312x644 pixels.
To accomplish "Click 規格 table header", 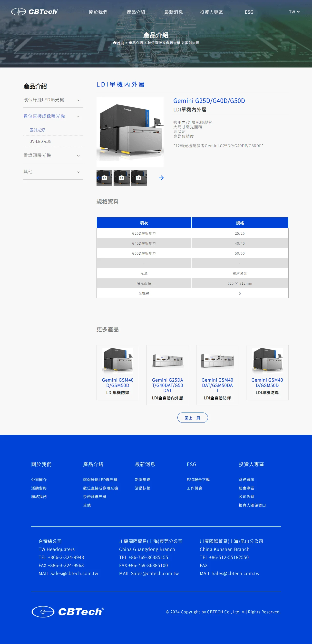I will point(240,223).
